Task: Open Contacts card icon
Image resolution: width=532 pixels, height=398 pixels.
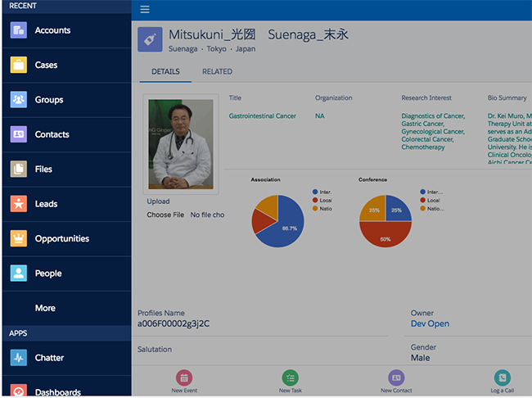Action: pyautogui.click(x=19, y=134)
